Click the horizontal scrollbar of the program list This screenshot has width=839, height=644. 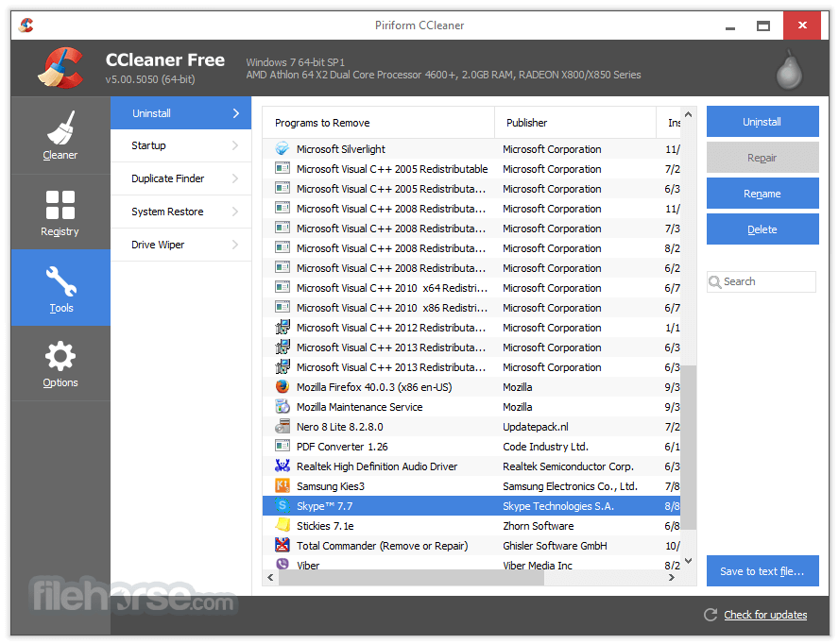[x=411, y=578]
